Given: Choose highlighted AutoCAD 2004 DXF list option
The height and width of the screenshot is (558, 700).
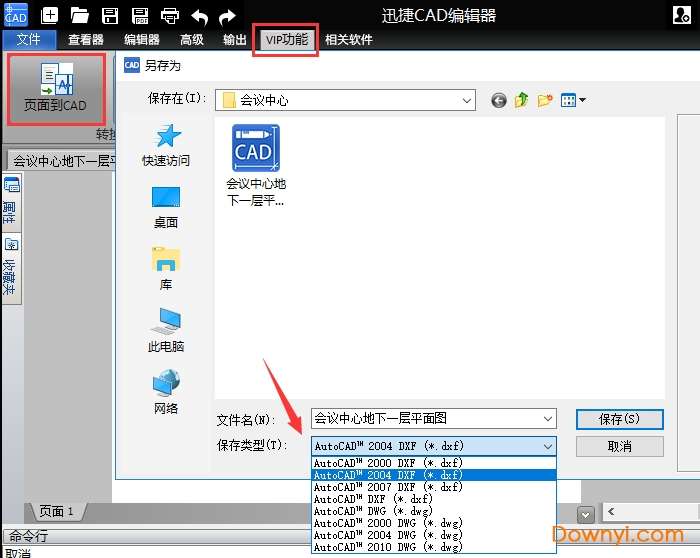Looking at the screenshot, I should 434,475.
